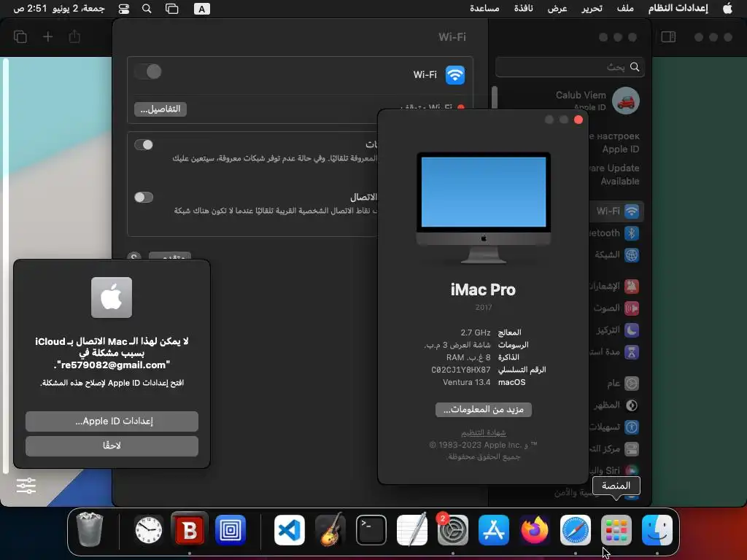Screen dimensions: 747x560
Task: Toggle the ask-to-join-networks switch
Action: [144, 145]
